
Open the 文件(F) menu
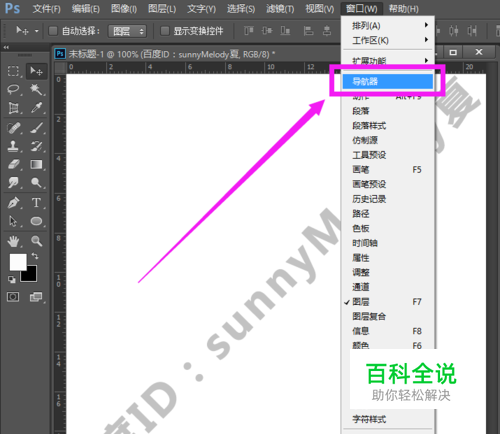(46, 9)
